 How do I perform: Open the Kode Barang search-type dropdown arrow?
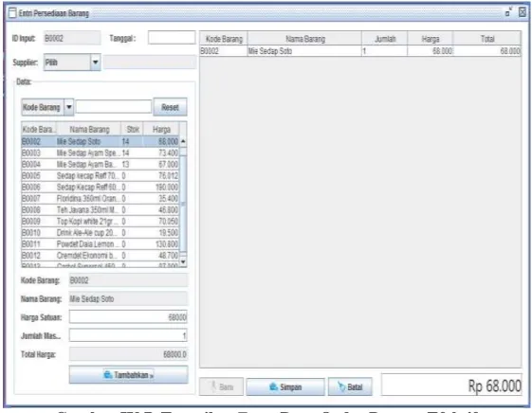[x=69, y=107]
